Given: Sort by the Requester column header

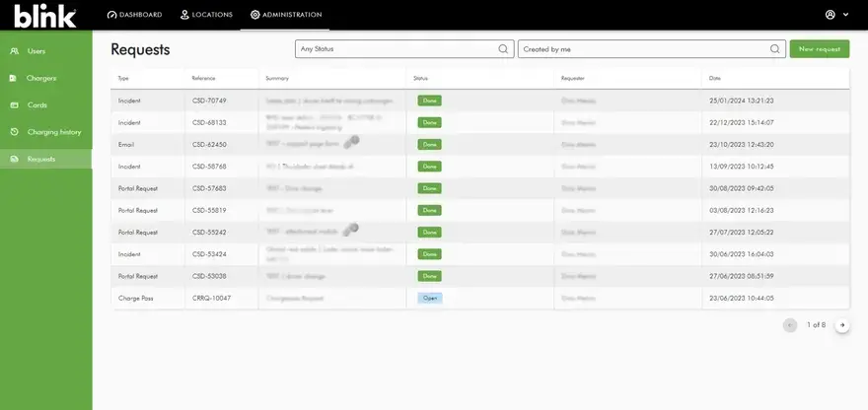Looking at the screenshot, I should pos(572,79).
